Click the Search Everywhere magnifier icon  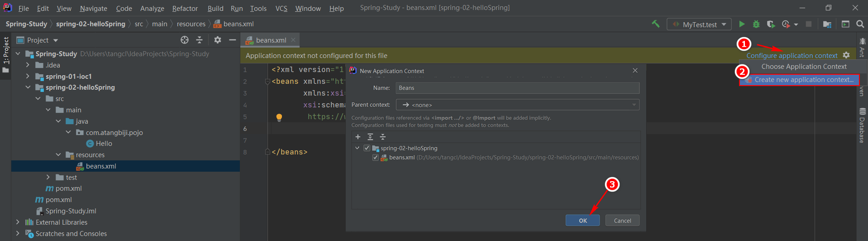[x=860, y=24]
